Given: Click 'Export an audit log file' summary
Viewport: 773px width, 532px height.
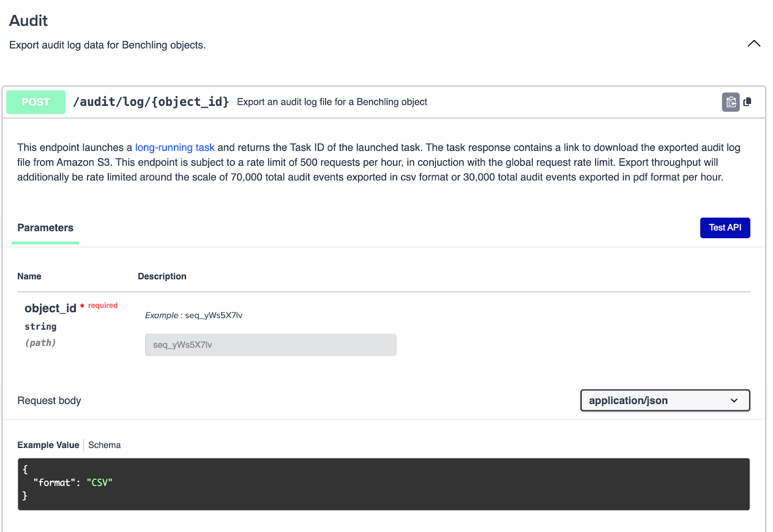Looking at the screenshot, I should click(332, 102).
